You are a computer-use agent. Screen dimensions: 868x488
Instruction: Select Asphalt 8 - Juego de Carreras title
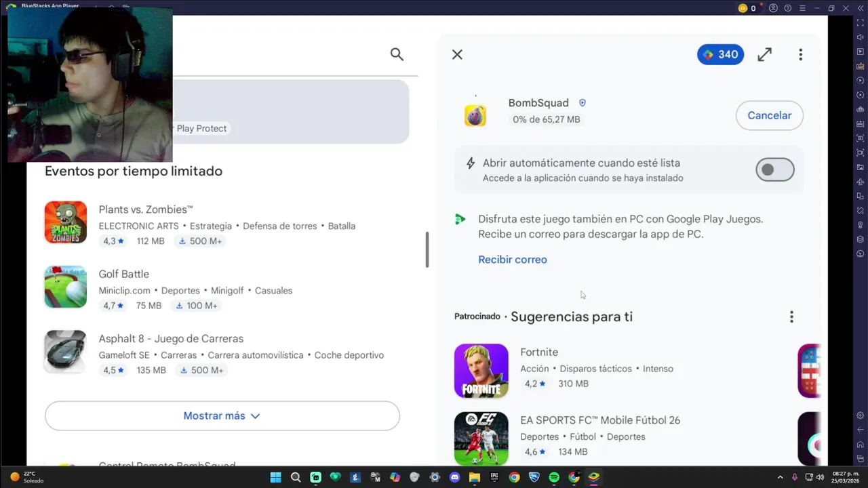(171, 339)
